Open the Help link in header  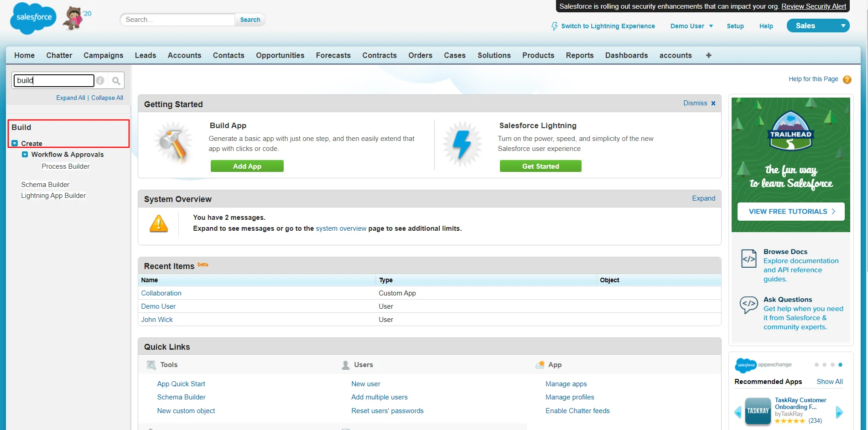766,26
